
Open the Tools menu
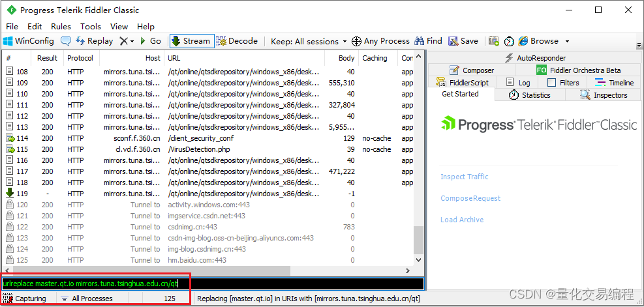[x=91, y=26]
